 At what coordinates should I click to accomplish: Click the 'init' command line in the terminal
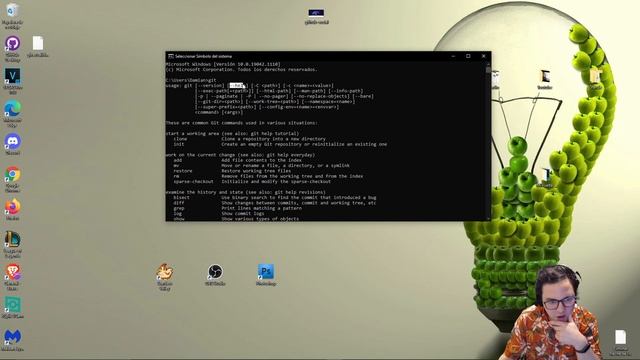[280, 144]
